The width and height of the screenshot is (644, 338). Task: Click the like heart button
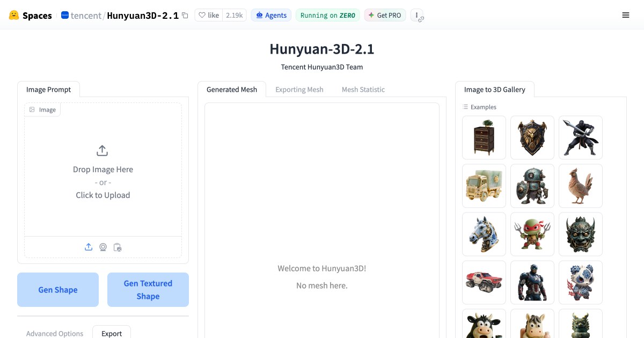tap(209, 15)
